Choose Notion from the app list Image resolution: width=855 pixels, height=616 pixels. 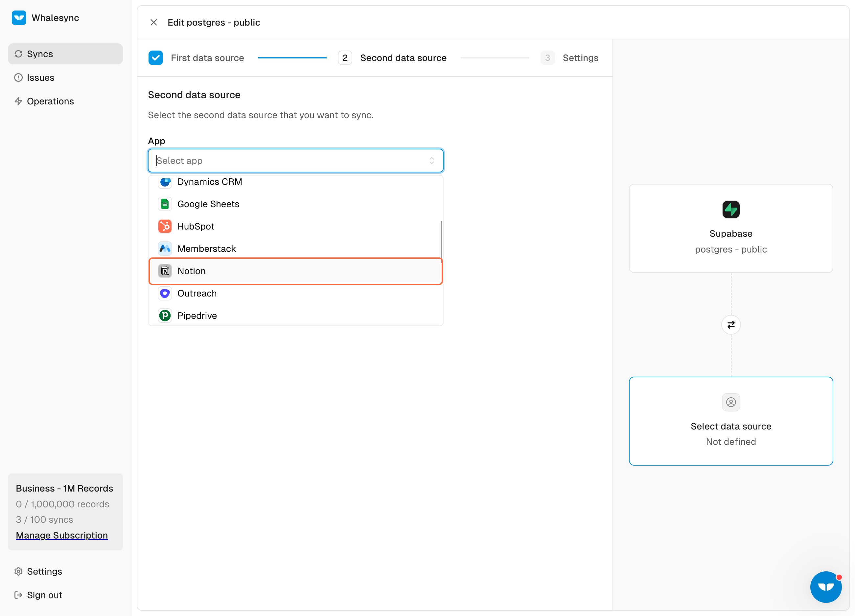[x=295, y=271]
